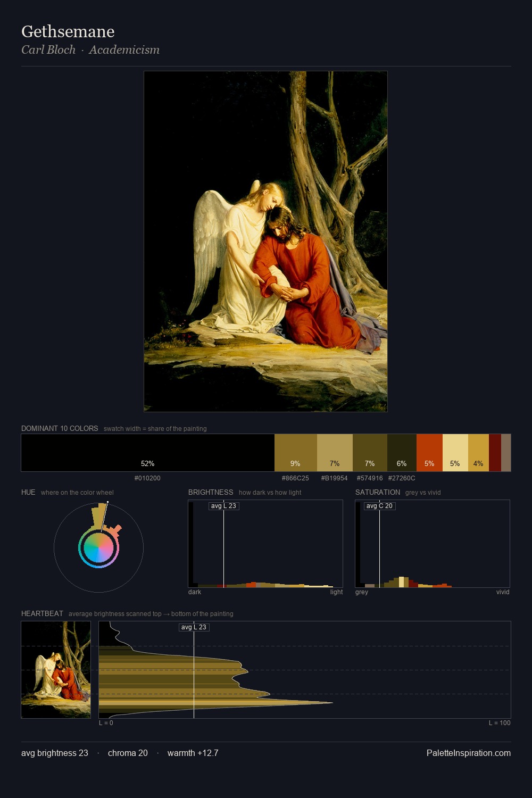Open the main Gethsemane painting image
The width and height of the screenshot is (532, 798).
tap(265, 242)
